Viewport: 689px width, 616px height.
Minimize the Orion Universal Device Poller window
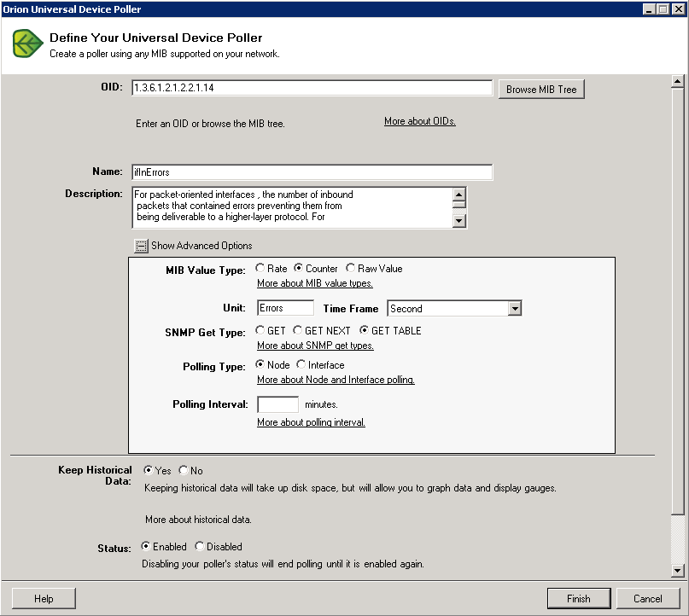coord(649,9)
